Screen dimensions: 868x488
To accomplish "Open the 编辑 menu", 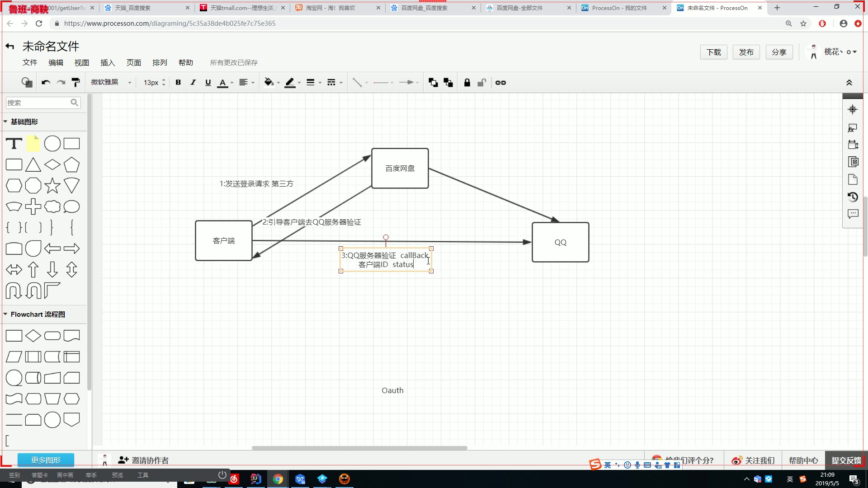I will [x=56, y=62].
